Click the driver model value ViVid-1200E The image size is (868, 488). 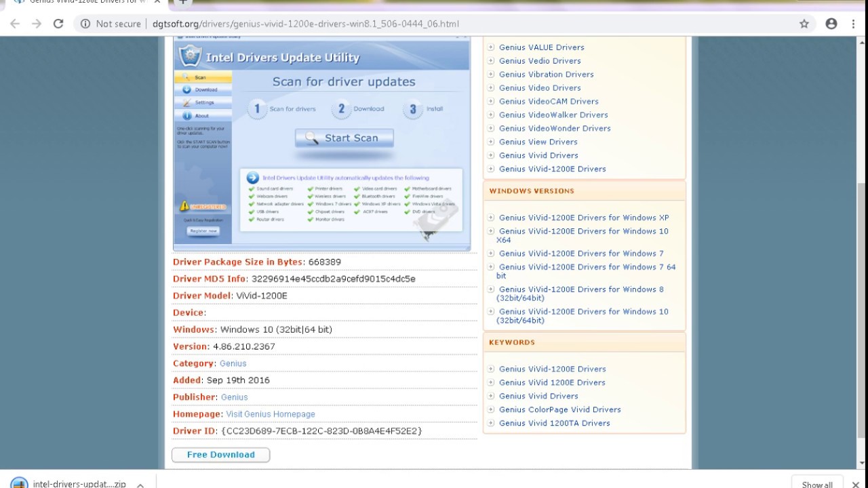click(x=262, y=296)
